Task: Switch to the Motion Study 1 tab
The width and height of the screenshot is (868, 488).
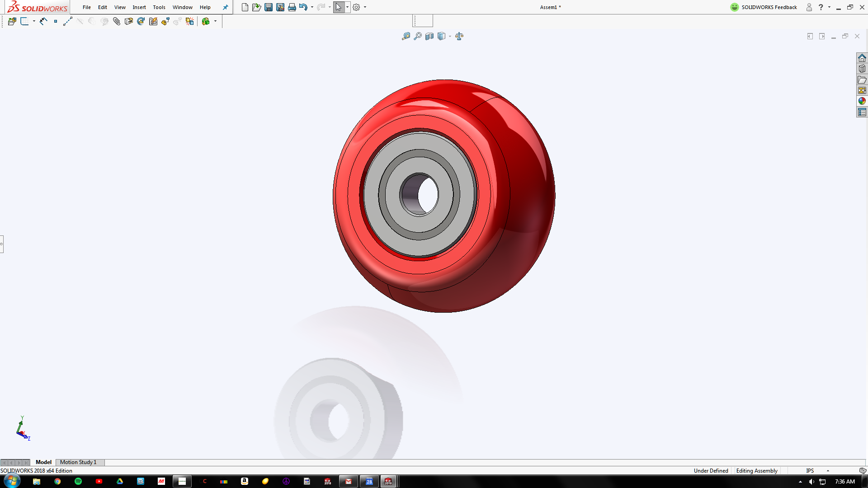Action: [x=78, y=462]
